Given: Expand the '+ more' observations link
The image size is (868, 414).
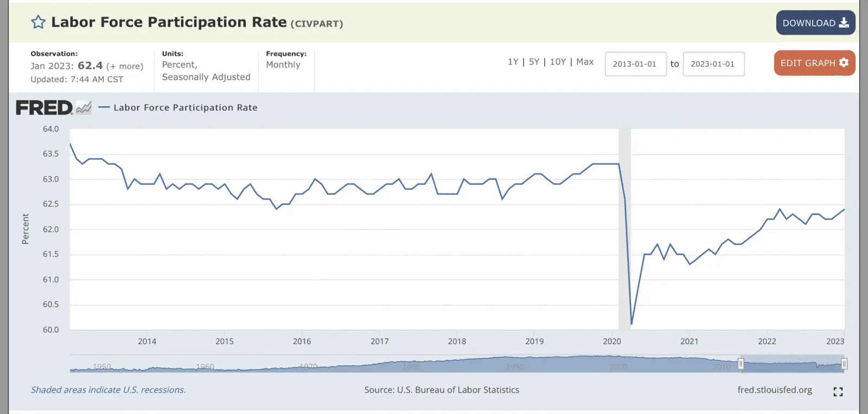Looking at the screenshot, I should 125,66.
